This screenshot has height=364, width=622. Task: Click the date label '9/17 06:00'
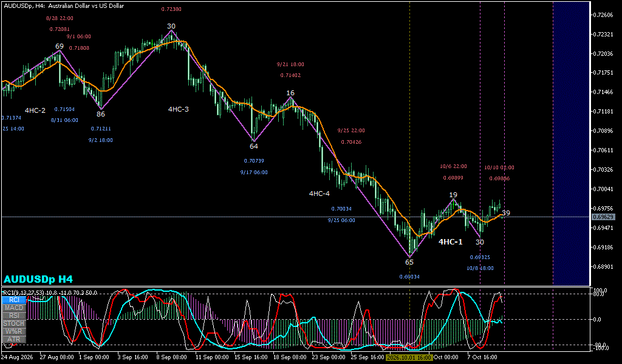coord(254,172)
